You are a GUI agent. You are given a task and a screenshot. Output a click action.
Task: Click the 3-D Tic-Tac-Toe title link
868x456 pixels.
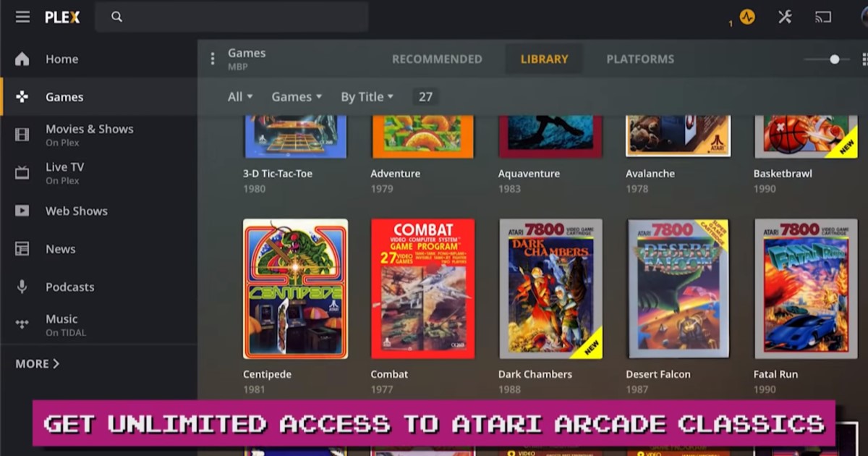click(x=278, y=174)
